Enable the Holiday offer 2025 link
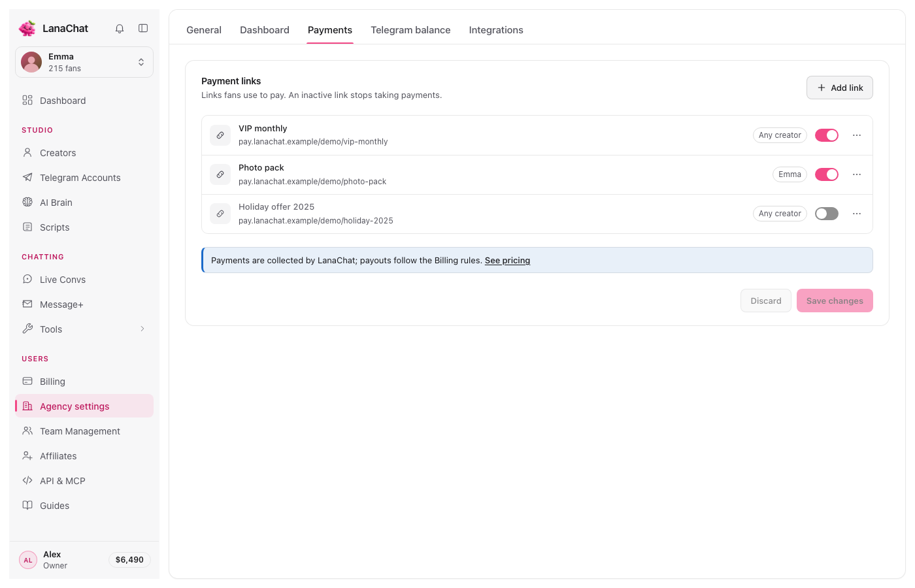The image size is (915, 588). (827, 214)
